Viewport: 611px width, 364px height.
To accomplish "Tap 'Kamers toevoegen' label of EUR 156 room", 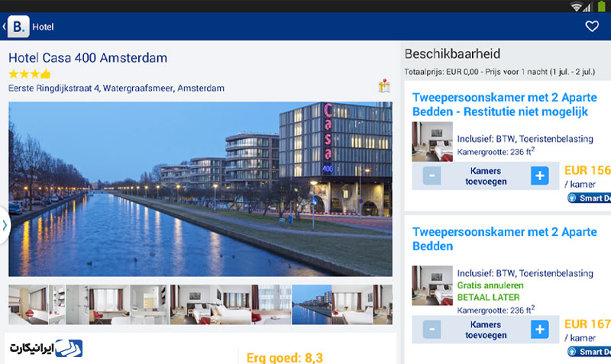I will click(x=486, y=176).
